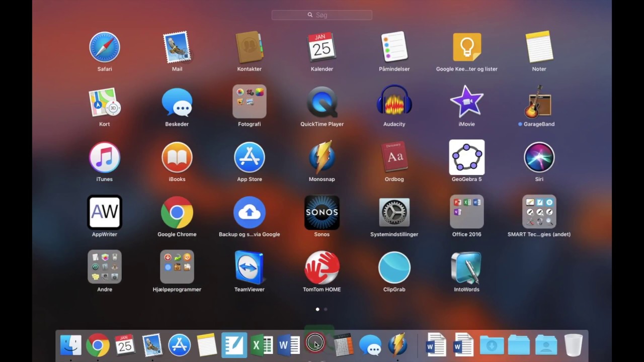
Task: Open iBooks
Action: tap(177, 157)
